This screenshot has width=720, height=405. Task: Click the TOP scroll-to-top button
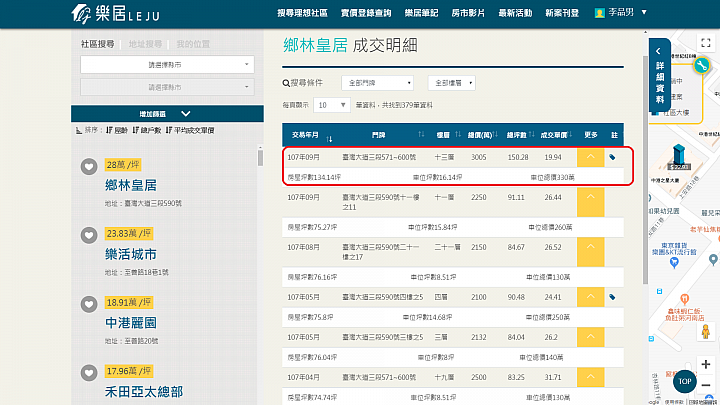684,381
